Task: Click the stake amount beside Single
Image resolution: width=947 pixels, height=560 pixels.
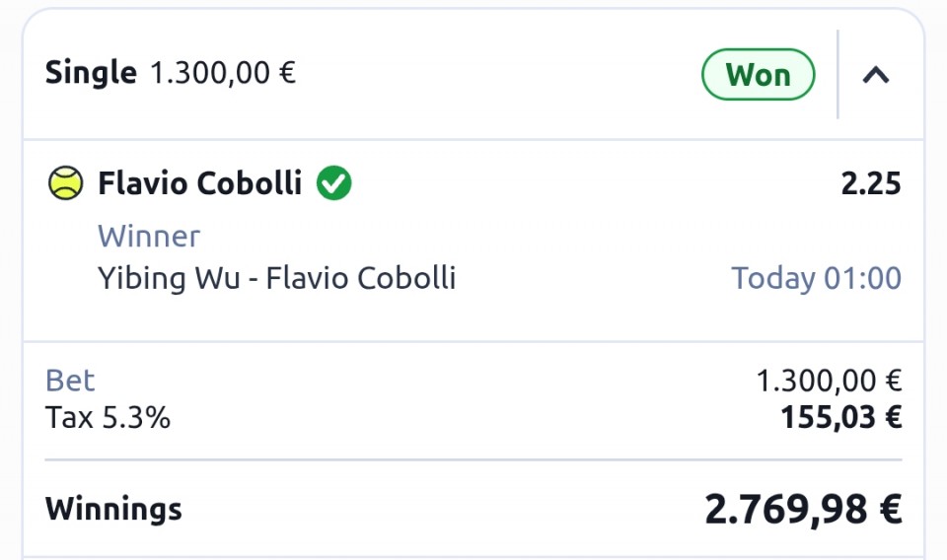Action: pyautogui.click(x=223, y=73)
